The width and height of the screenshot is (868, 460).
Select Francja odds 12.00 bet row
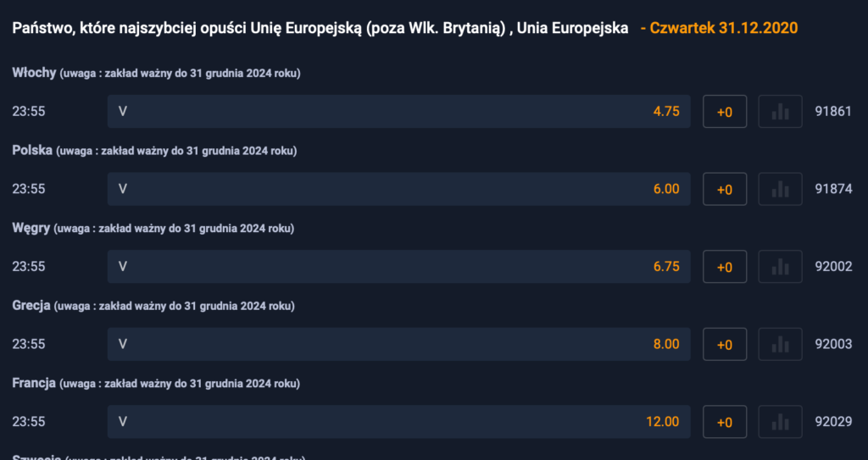click(398, 421)
